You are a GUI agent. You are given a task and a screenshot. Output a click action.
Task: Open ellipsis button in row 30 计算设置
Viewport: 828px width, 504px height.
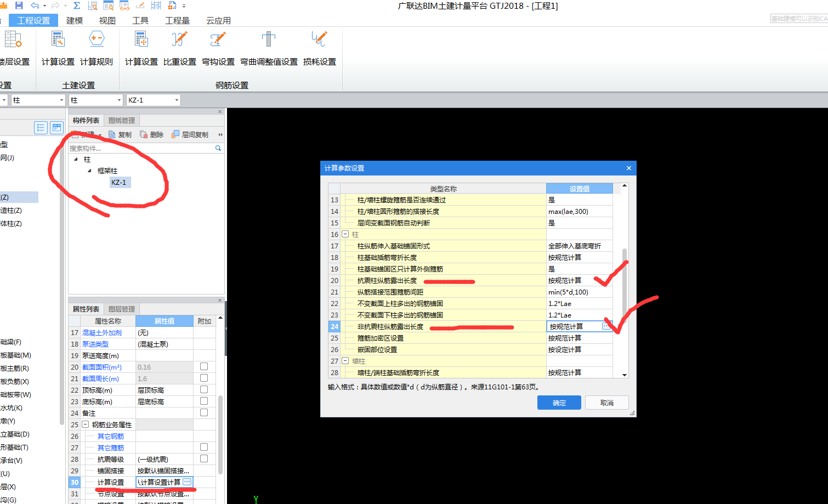pos(187,482)
